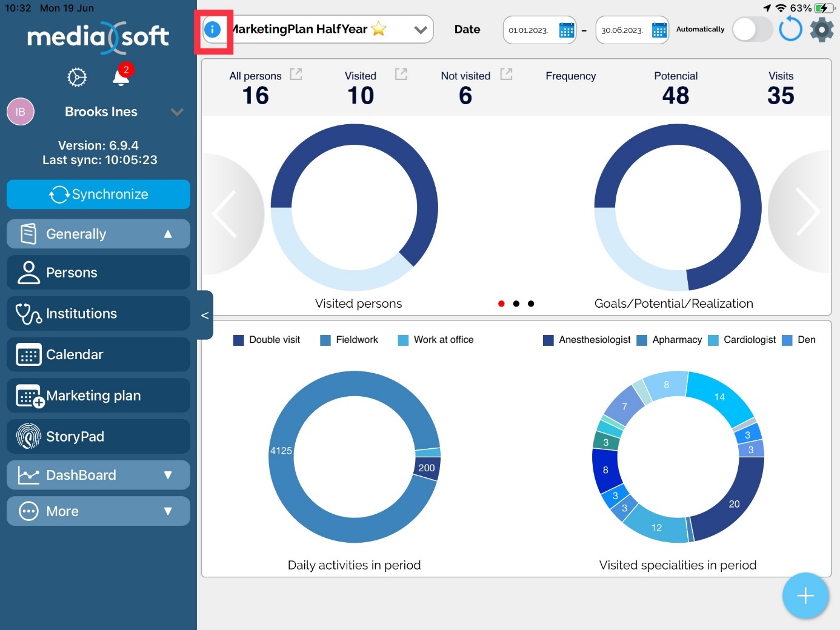Open the Not visited list icon
This screenshot has height=630, width=840.
[506, 74]
